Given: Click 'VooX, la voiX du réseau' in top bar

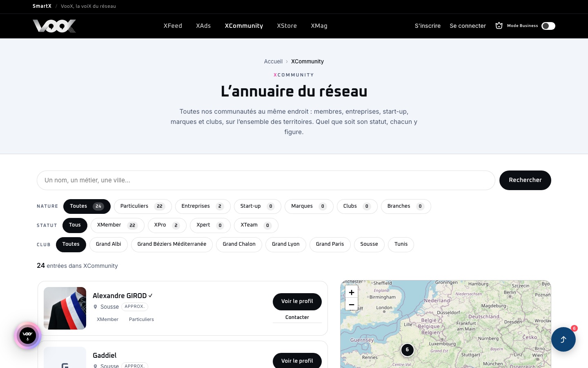Looking at the screenshot, I should pos(88,6).
